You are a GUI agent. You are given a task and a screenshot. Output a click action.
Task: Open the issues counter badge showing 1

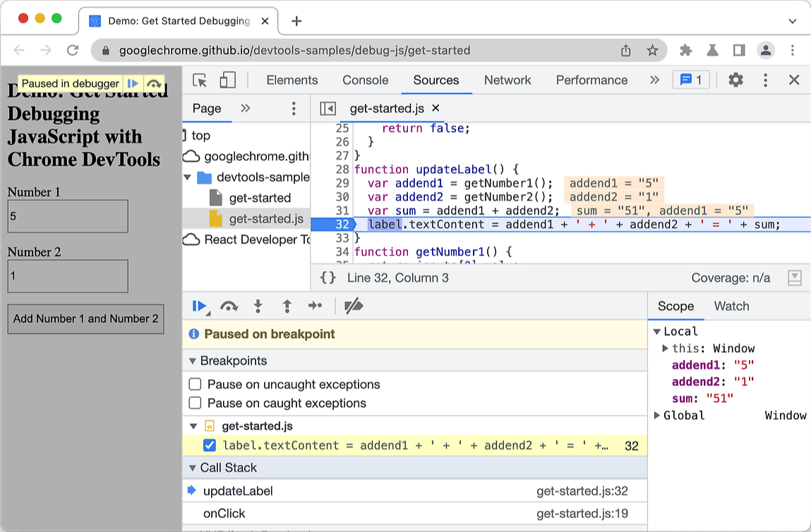[691, 80]
